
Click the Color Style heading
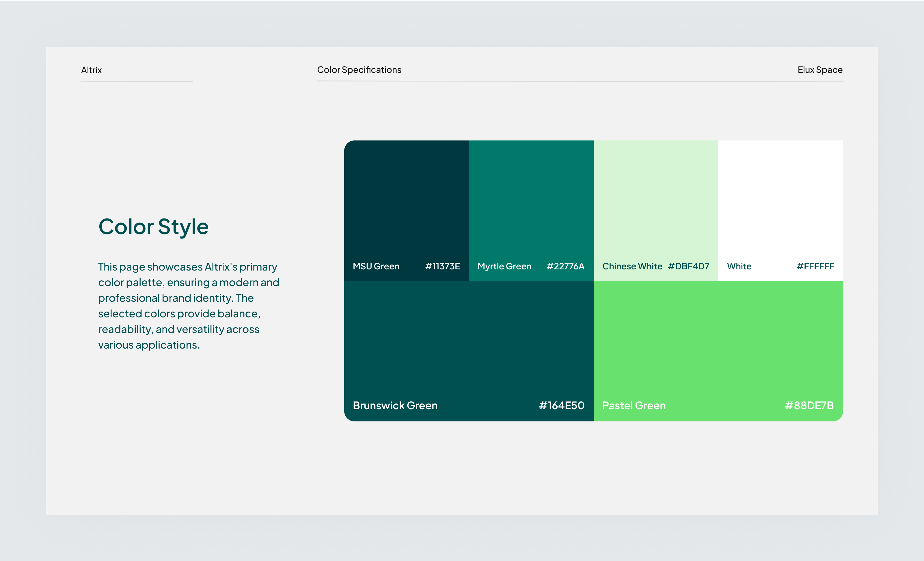154,226
